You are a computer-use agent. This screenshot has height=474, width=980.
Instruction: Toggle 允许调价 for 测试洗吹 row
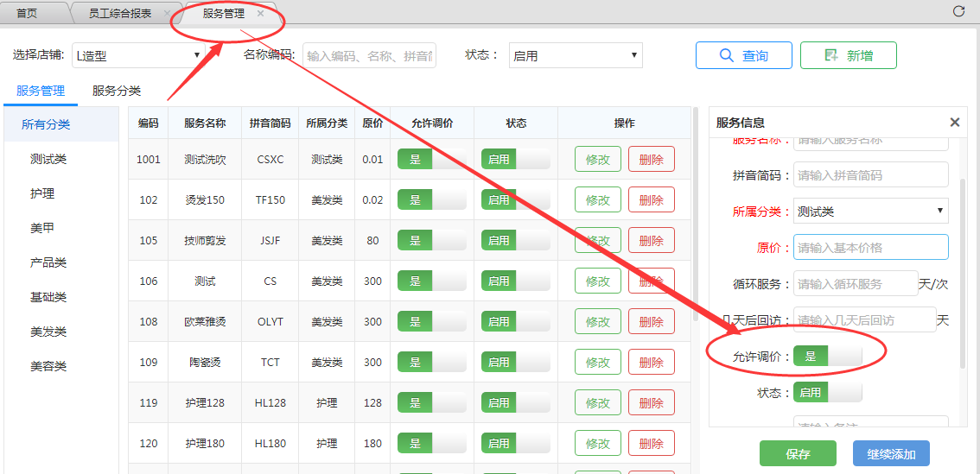pos(432,159)
